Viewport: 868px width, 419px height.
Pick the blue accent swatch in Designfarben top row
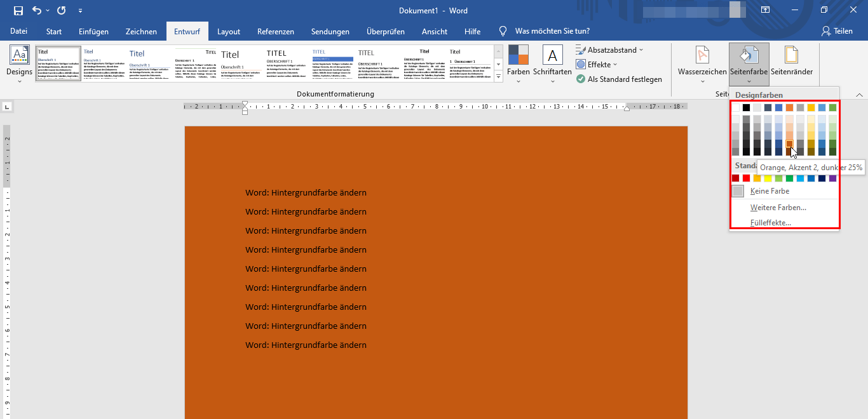[779, 107]
